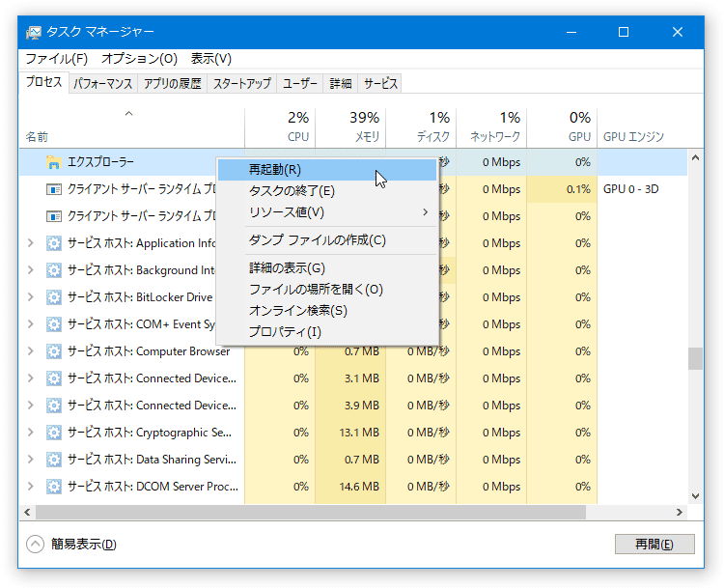Click the gear icon for 3.9 MB Connected Device row
This screenshot has width=724, height=588.
[x=53, y=406]
